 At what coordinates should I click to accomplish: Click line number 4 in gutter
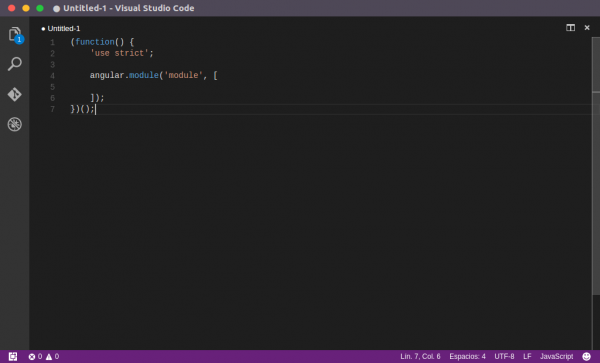click(52, 76)
